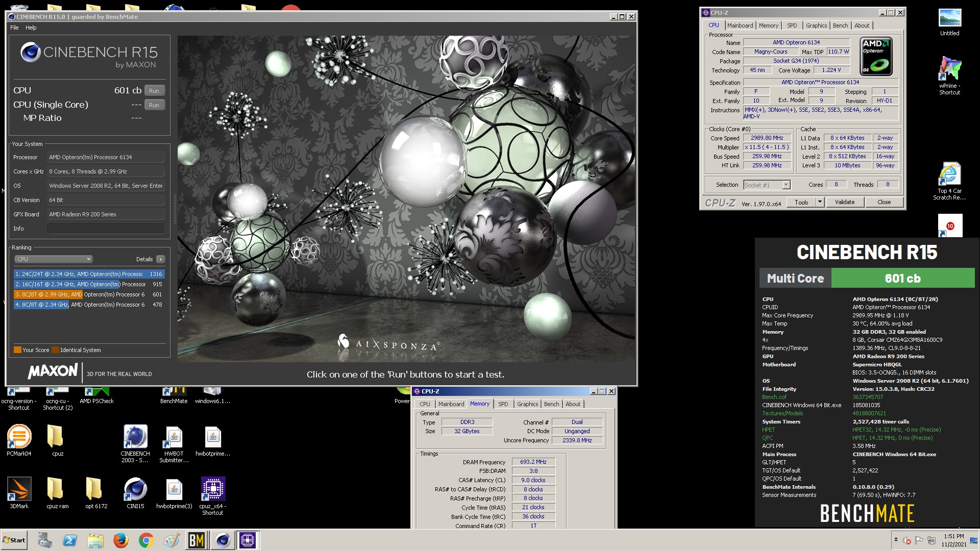
Task: Select ranking entry 8C/8T @ 2.34 GHz scoring 478
Action: coord(89,305)
